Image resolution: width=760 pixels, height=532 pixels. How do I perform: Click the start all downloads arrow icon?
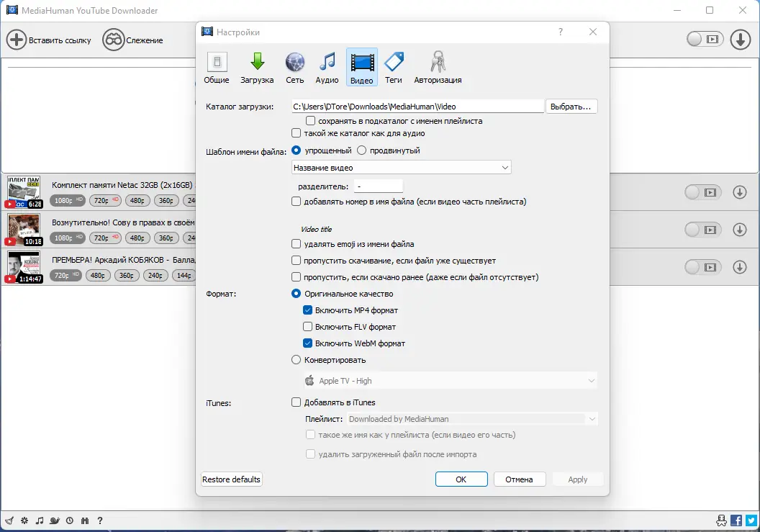point(740,40)
